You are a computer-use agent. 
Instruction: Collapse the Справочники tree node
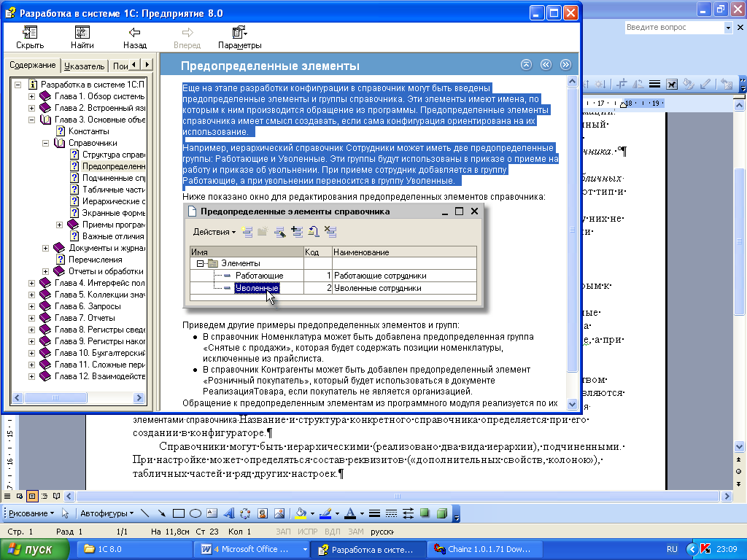click(x=45, y=143)
